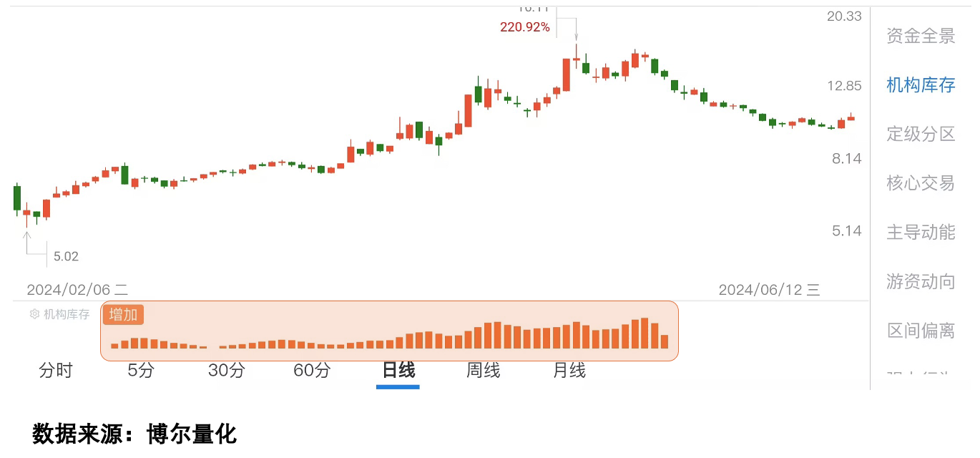This screenshot has height=458, width=980.
Task: Open the 核心交易 section
Action: point(920,183)
